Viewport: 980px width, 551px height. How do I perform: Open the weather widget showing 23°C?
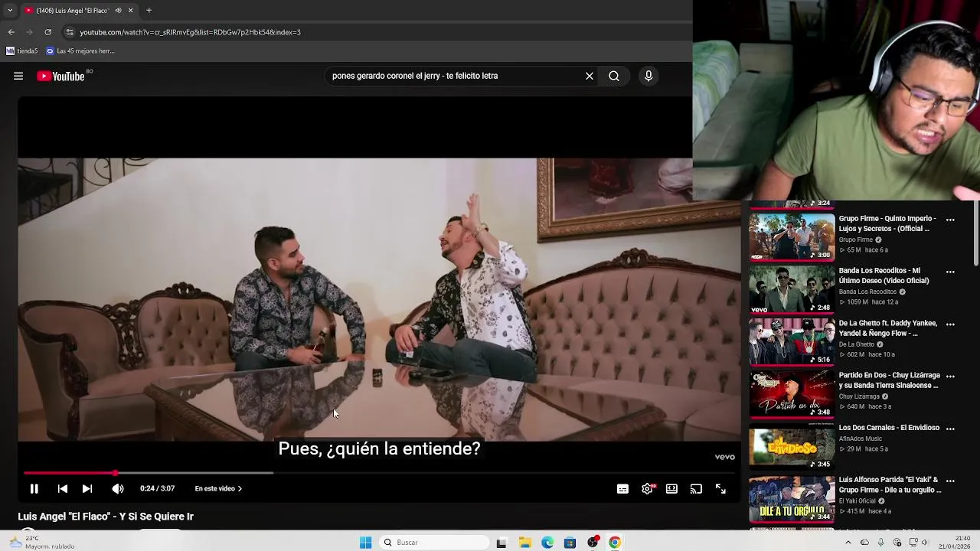[x=42, y=542]
